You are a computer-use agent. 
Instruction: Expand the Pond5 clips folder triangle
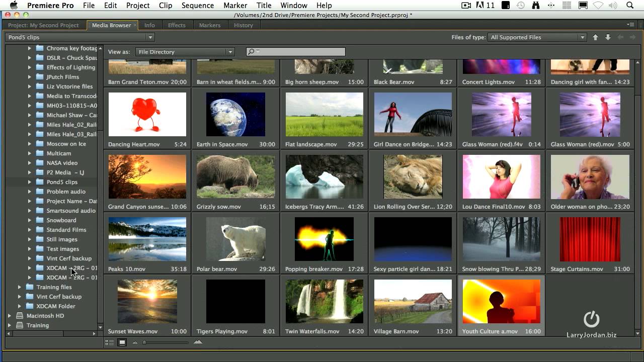(29, 182)
